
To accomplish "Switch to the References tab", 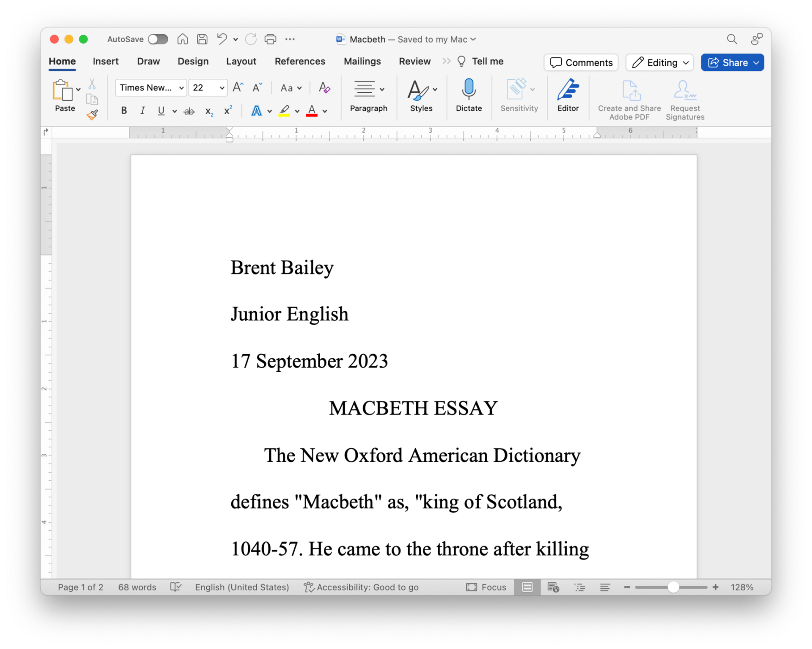I will 300,61.
